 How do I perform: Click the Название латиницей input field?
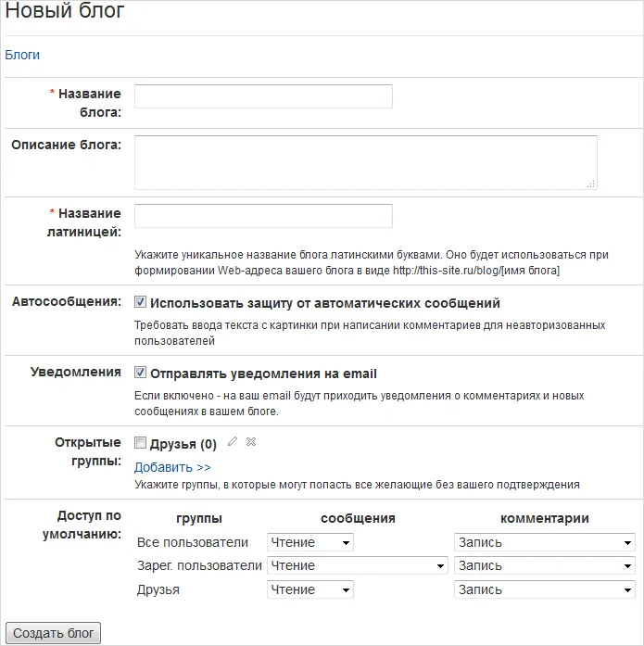(263, 216)
